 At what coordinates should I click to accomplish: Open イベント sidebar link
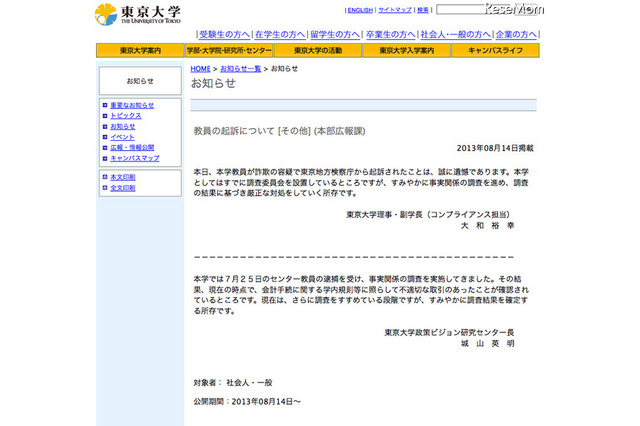click(x=122, y=137)
